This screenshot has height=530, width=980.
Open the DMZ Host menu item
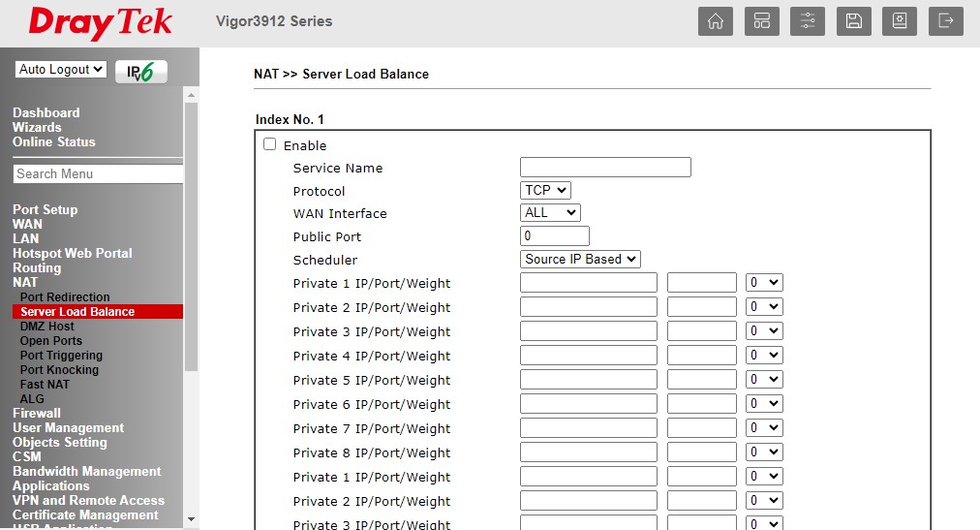tap(47, 327)
